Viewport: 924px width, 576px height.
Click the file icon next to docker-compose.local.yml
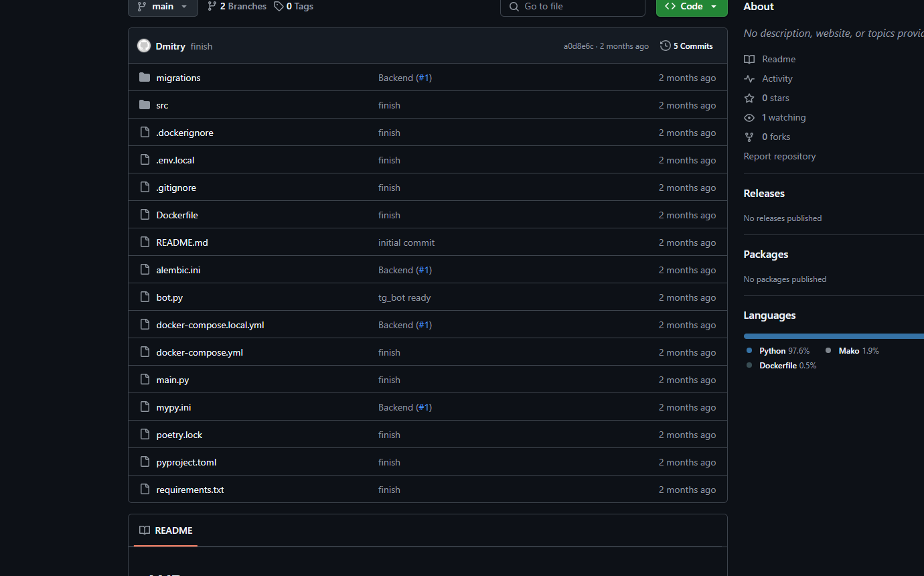pos(145,325)
